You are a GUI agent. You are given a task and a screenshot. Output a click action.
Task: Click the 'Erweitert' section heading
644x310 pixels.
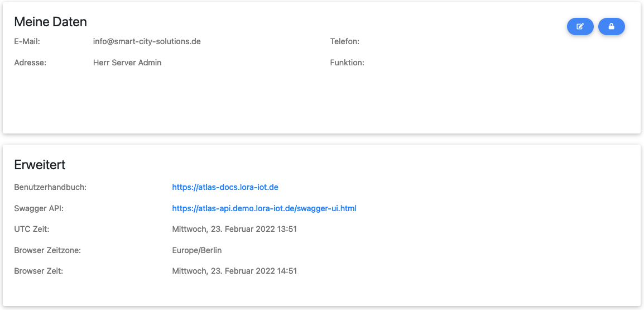pos(40,165)
